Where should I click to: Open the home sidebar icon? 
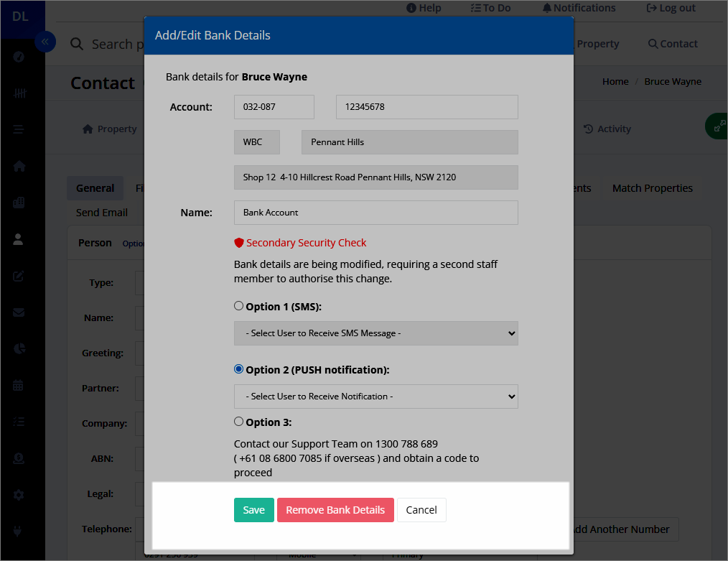tap(19, 166)
